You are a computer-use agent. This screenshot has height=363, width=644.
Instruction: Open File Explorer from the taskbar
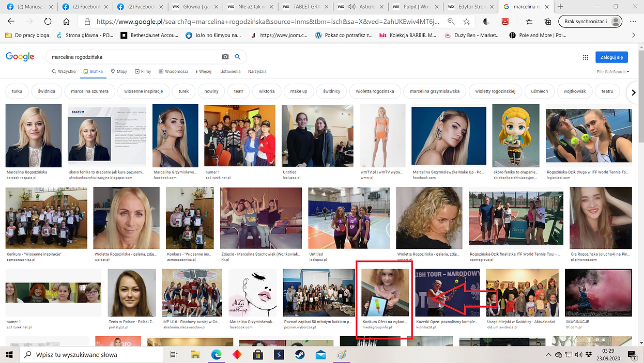coord(195,355)
